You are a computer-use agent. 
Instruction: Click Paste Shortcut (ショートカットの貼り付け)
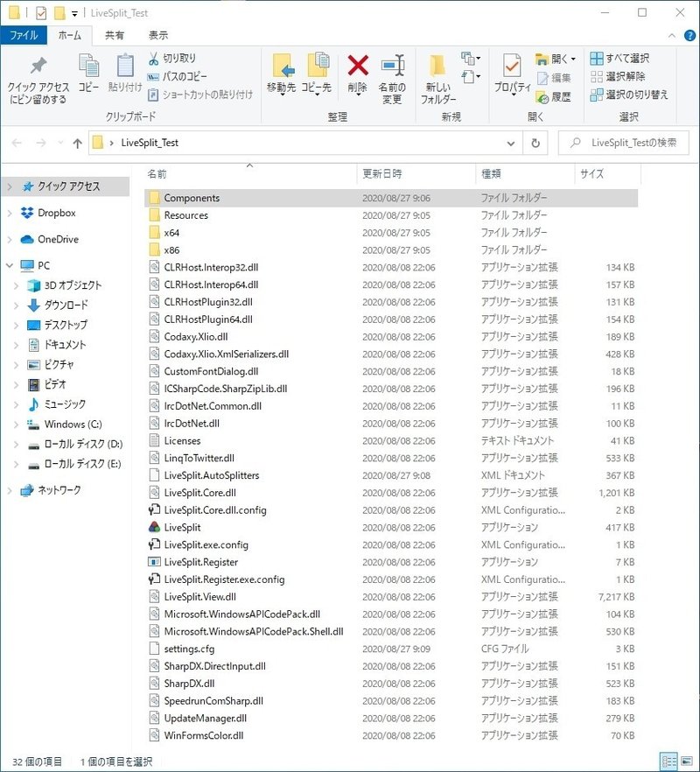tap(200, 95)
